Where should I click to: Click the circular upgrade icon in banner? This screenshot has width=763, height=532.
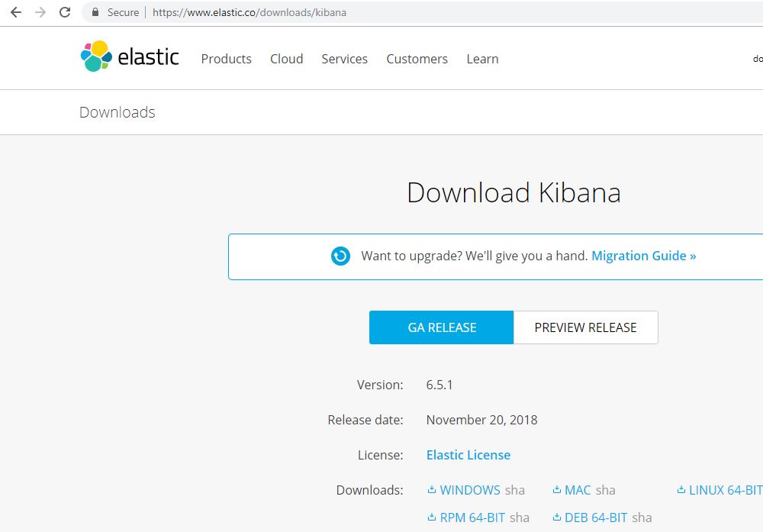click(340, 256)
